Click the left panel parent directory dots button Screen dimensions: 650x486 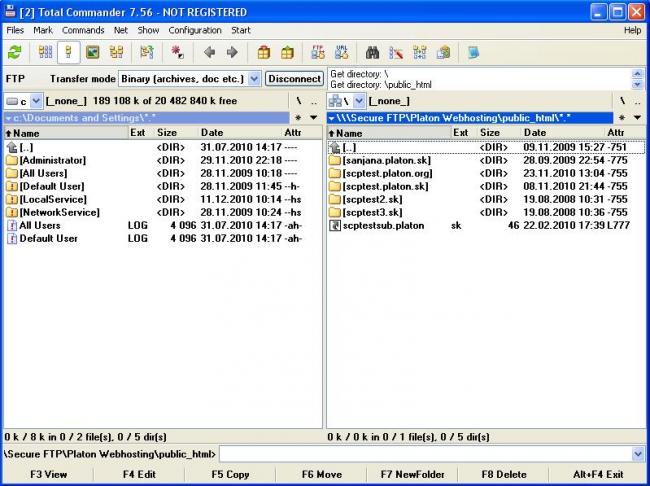[314, 101]
